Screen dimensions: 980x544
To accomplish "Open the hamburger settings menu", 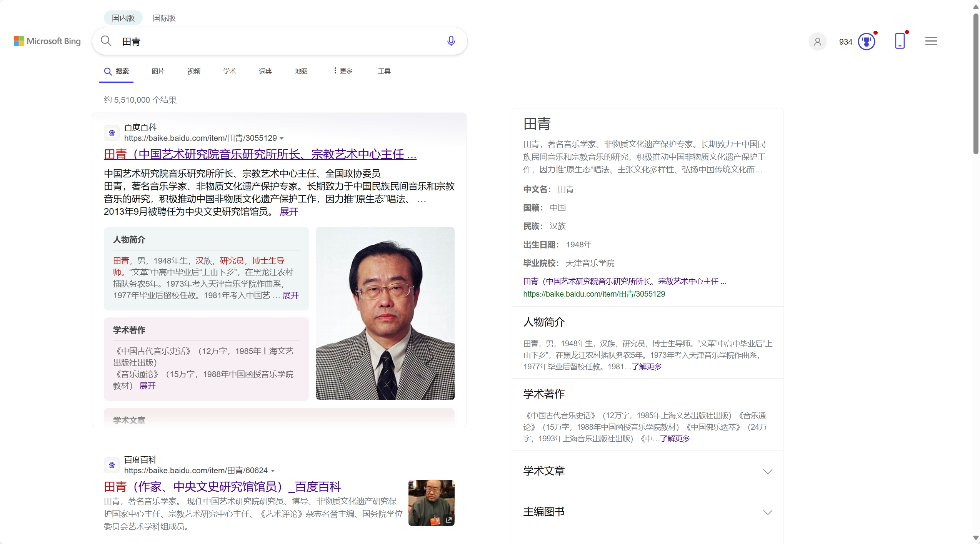I will 931,41.
